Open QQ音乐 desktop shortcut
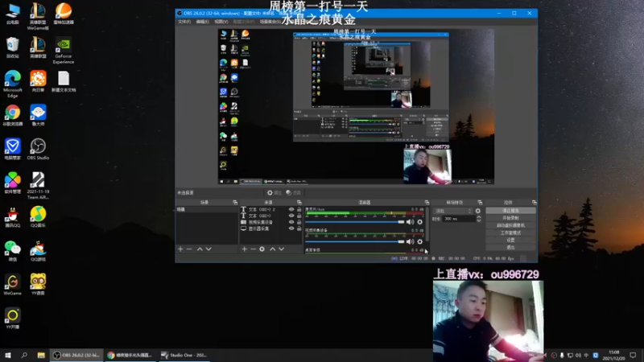The image size is (644, 362). pos(38,216)
